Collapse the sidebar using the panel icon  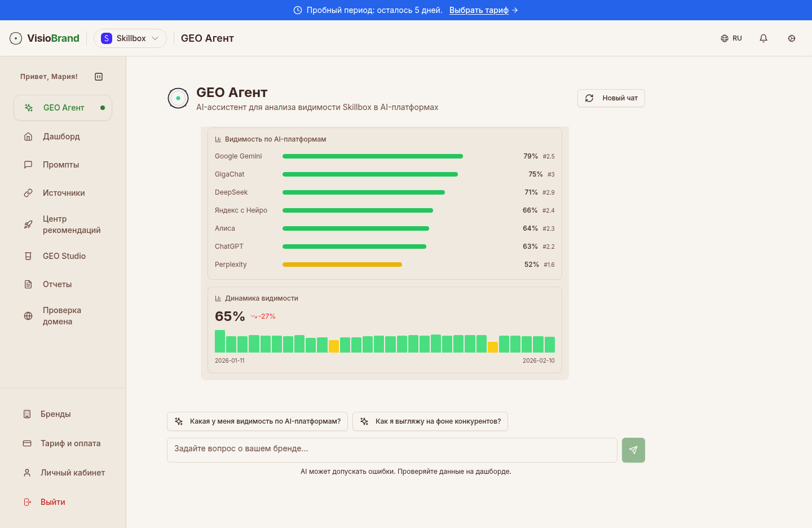[99, 76]
